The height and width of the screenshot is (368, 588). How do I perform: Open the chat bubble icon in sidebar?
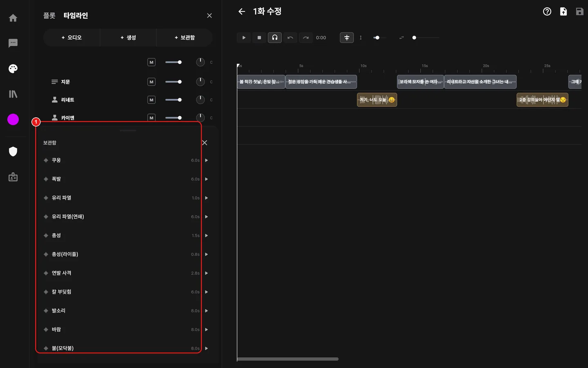coord(13,43)
